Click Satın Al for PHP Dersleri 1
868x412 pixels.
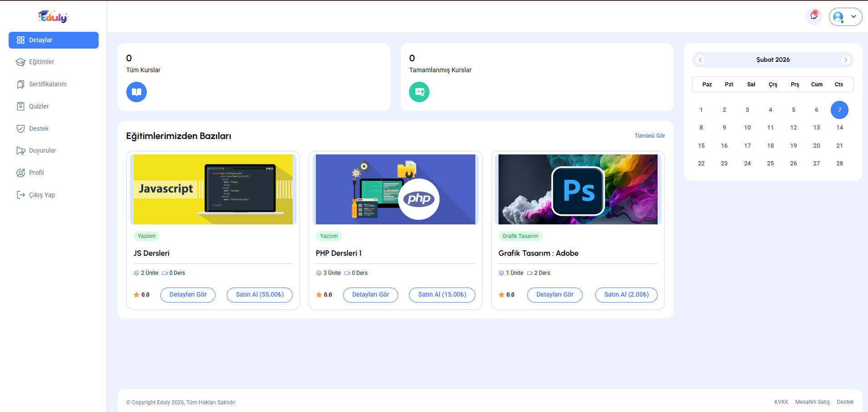442,295
